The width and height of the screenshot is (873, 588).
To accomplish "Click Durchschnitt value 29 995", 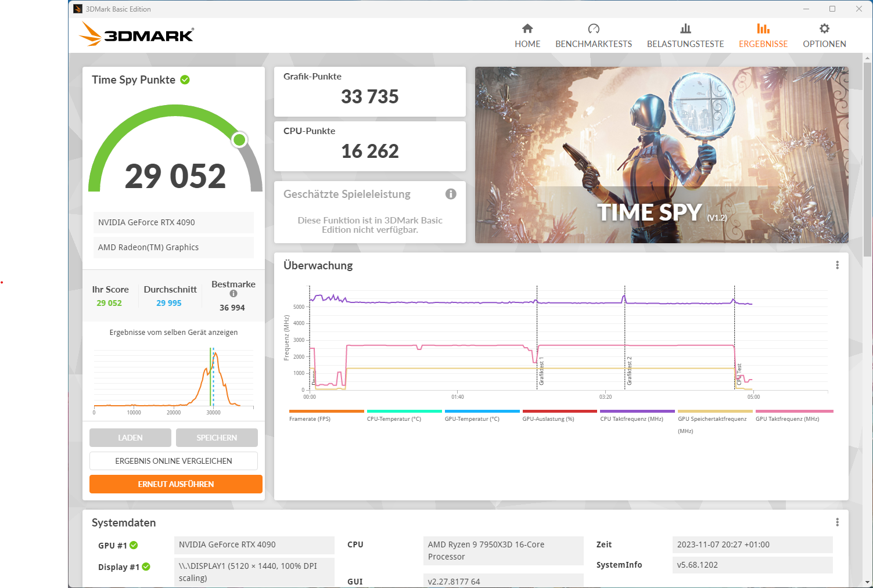I will coord(169,303).
